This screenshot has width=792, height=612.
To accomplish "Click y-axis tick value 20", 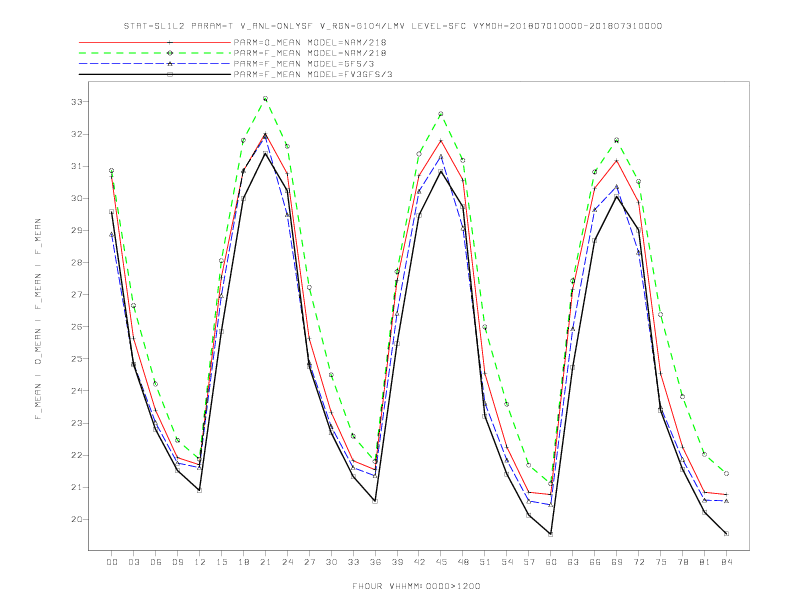I will [76, 520].
